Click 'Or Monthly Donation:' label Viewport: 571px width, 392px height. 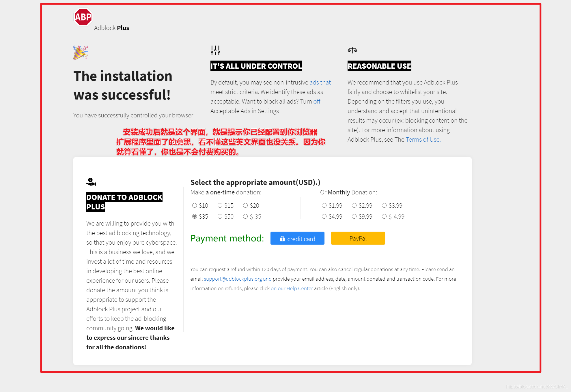[x=348, y=192]
